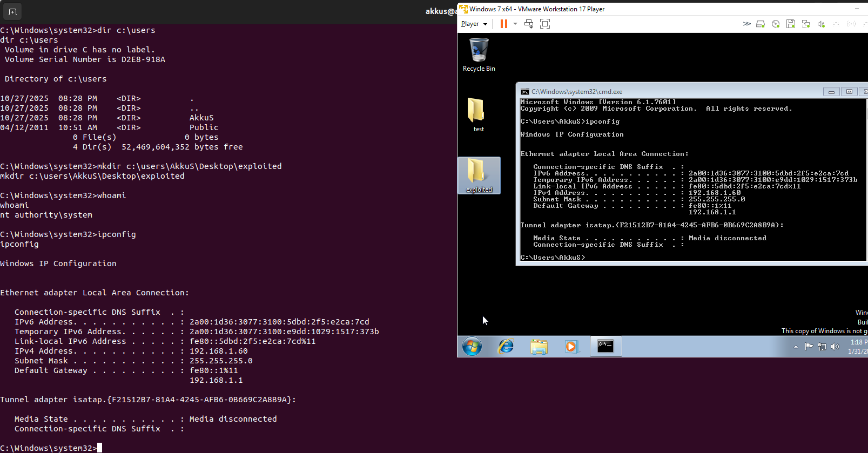Click the CD/DVD drive device icon
This screenshot has width=868, height=453.
pos(776,24)
